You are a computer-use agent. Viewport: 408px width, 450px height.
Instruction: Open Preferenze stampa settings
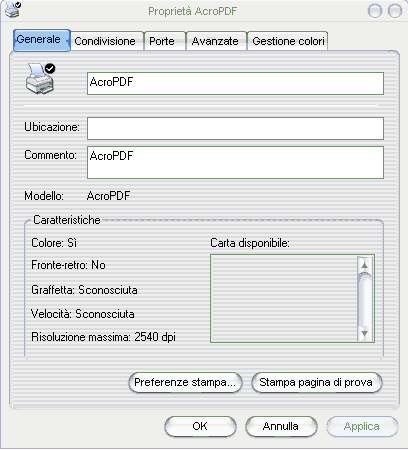click(x=185, y=382)
